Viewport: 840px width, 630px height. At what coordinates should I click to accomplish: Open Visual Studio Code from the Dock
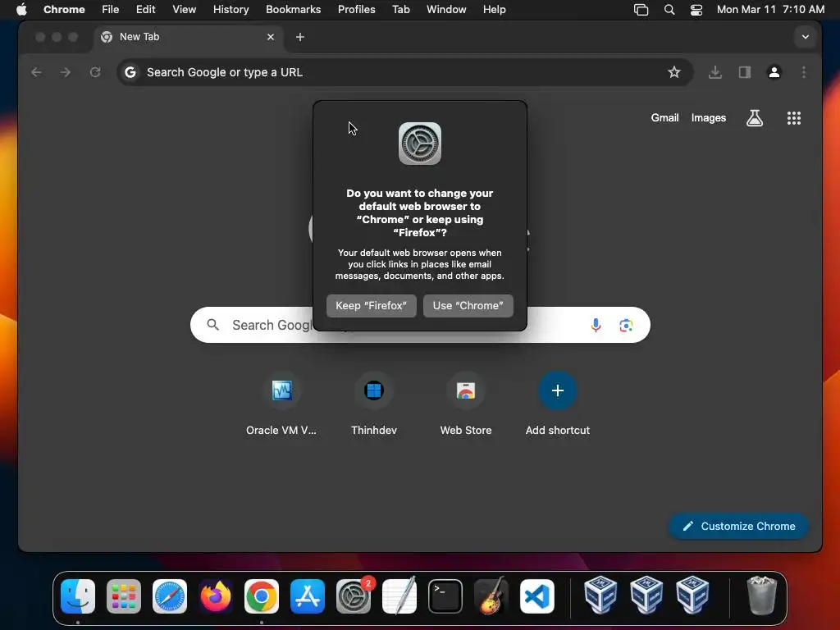tap(537, 596)
